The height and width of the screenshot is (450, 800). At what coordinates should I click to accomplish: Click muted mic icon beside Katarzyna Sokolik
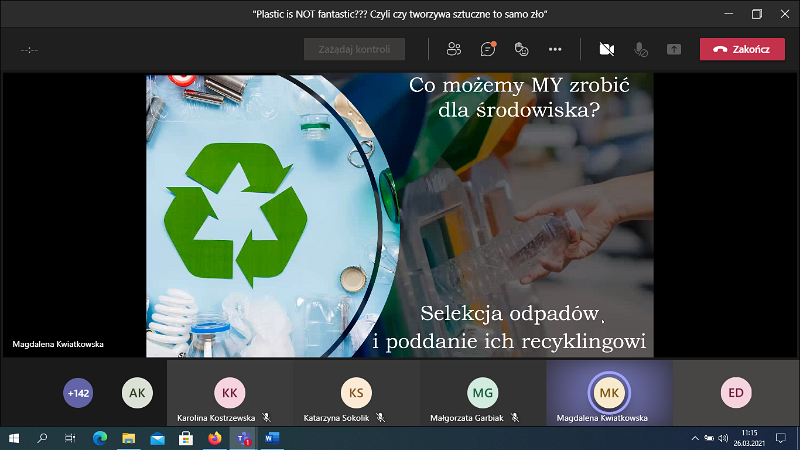[381, 417]
